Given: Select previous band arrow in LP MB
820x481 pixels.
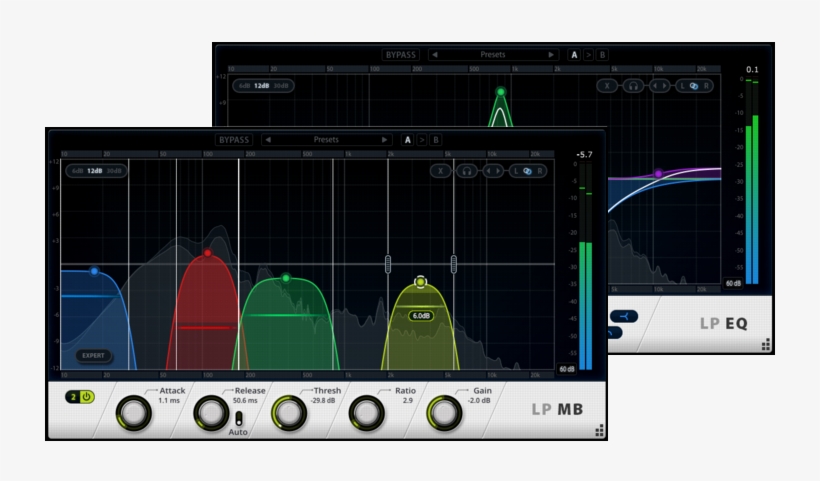Looking at the screenshot, I should (x=488, y=171).
